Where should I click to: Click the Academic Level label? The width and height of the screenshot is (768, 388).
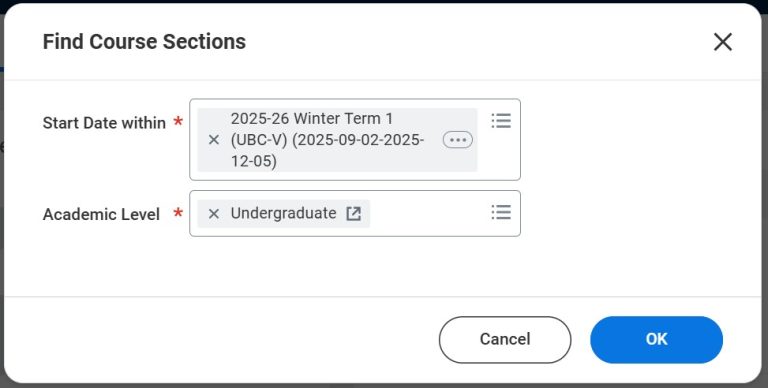click(x=101, y=215)
